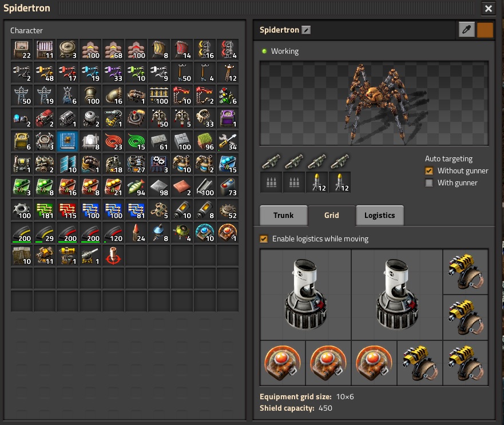Pick the leftmost energy shield in grid
Screen dimensions: 504x425
[x=283, y=363]
